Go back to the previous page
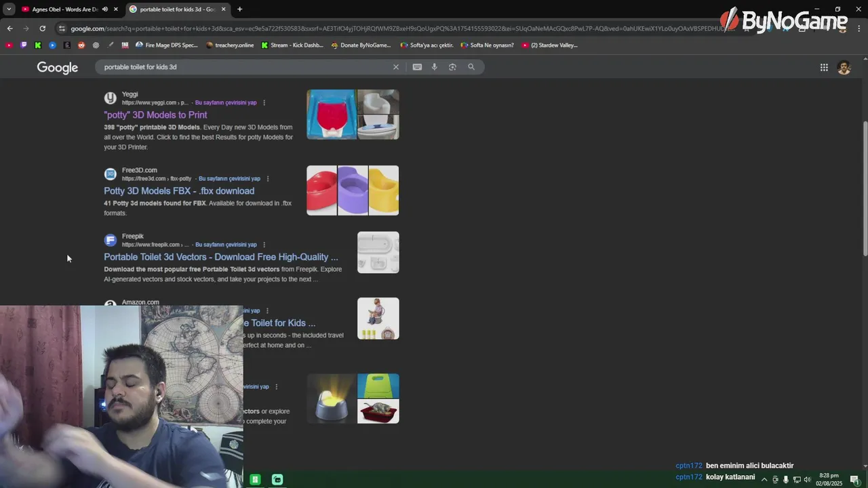This screenshot has height=488, width=868. (9, 28)
